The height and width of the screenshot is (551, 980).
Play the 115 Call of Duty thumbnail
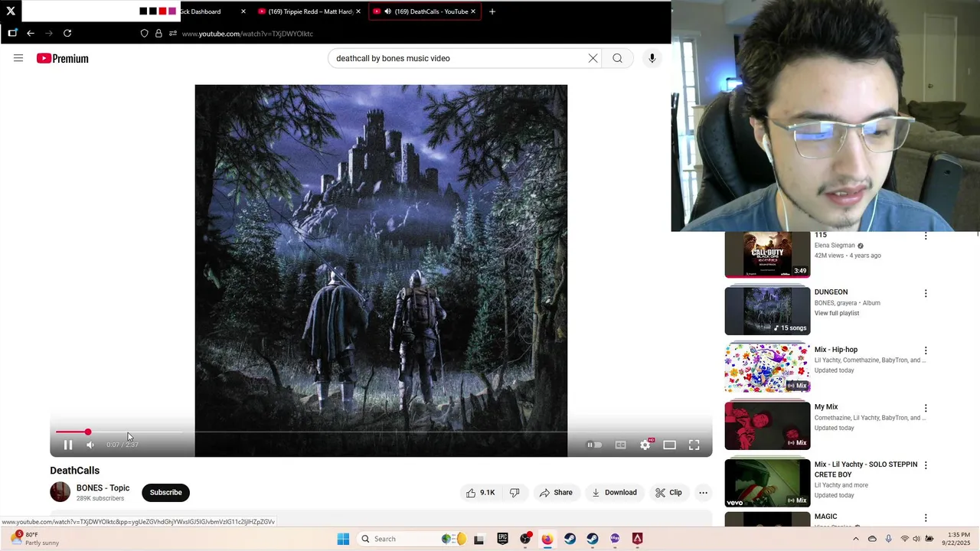(x=767, y=254)
